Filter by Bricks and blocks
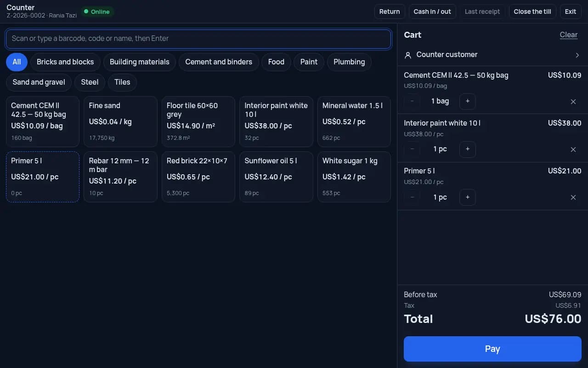The image size is (588, 368). [65, 62]
